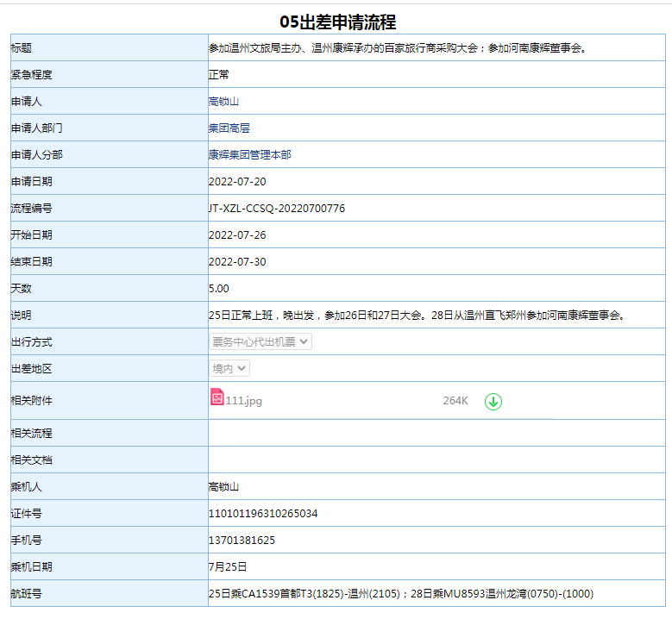Download attachment using green arrow icon
The image size is (672, 619).
[x=493, y=401]
